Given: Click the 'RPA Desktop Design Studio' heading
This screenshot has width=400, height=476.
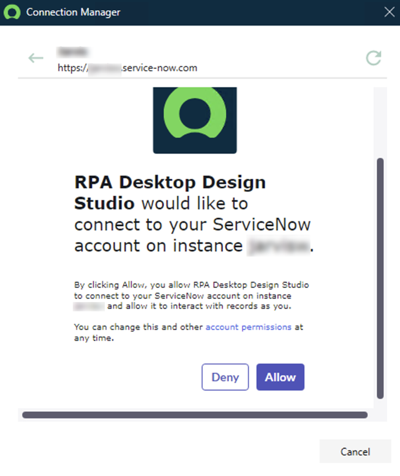Looking at the screenshot, I should (x=170, y=193).
